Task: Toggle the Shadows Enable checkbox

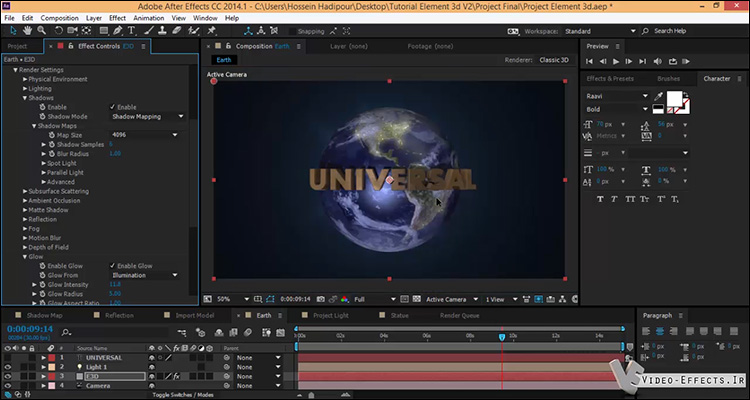Action: (113, 107)
